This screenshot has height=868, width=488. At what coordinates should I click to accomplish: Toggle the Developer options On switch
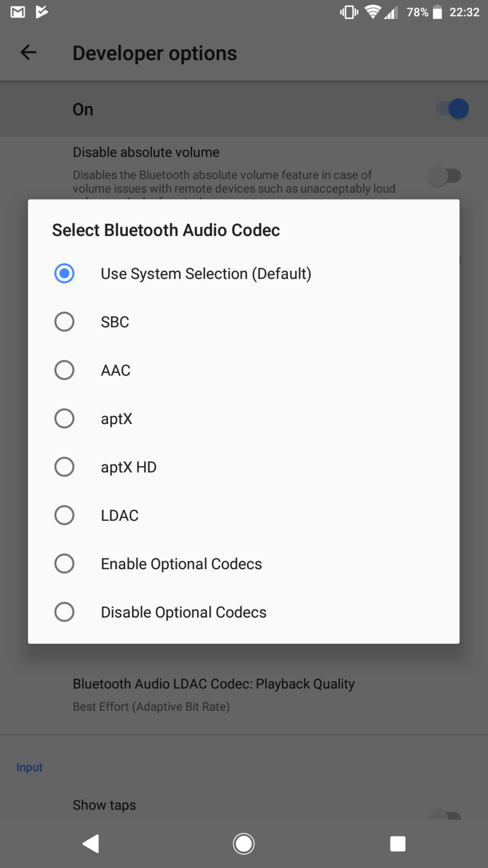pos(452,109)
